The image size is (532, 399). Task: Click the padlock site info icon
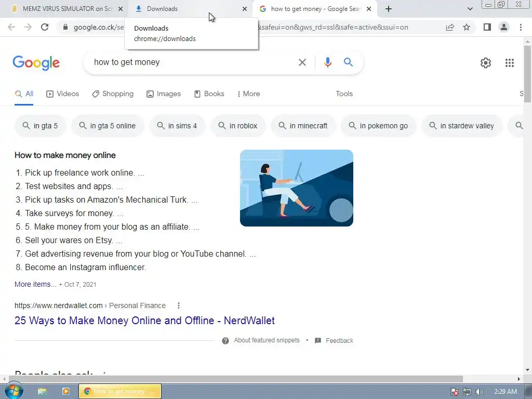65,27
